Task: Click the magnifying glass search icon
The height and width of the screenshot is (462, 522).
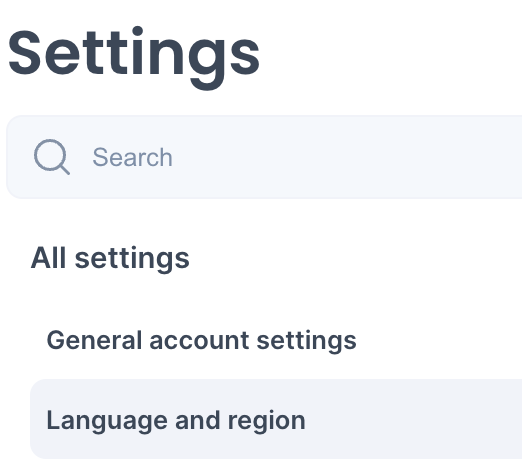Action: [52, 157]
